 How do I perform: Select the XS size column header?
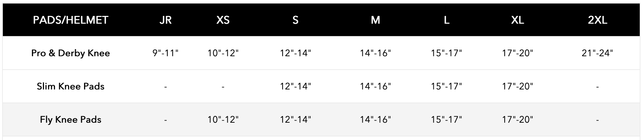[x=223, y=20]
